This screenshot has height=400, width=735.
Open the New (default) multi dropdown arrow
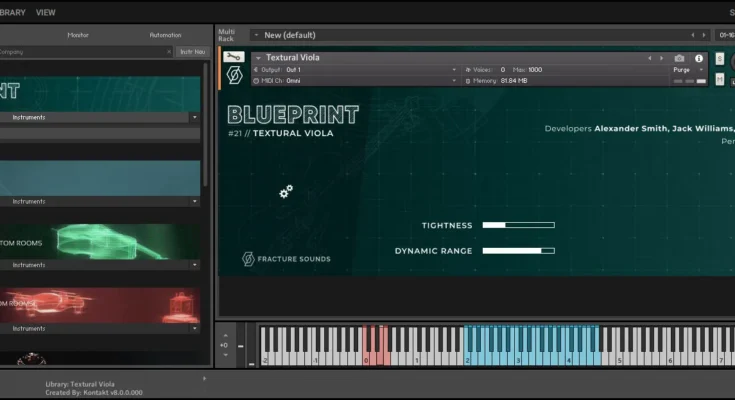click(256, 35)
